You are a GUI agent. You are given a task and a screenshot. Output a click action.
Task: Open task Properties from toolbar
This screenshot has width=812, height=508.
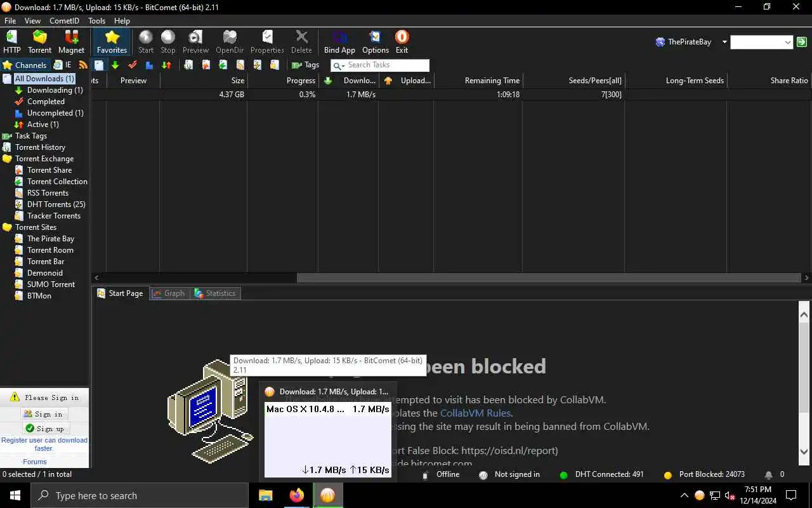(x=267, y=42)
